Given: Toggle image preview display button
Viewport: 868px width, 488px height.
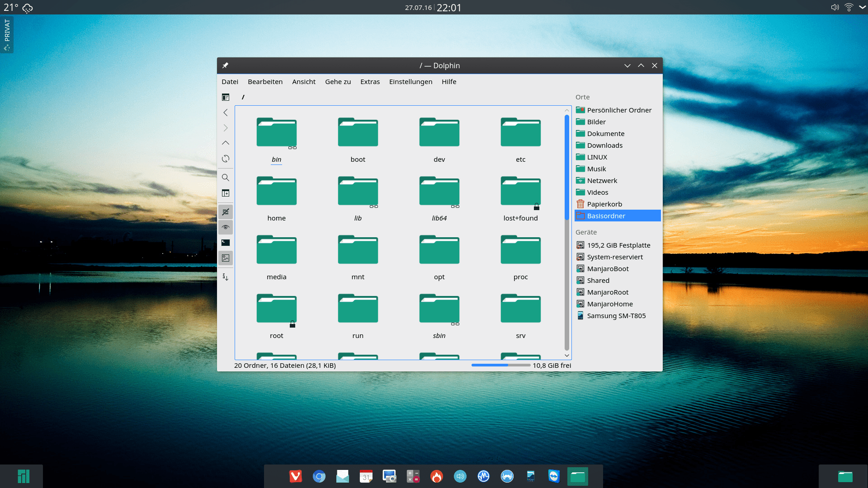Looking at the screenshot, I should pyautogui.click(x=226, y=258).
